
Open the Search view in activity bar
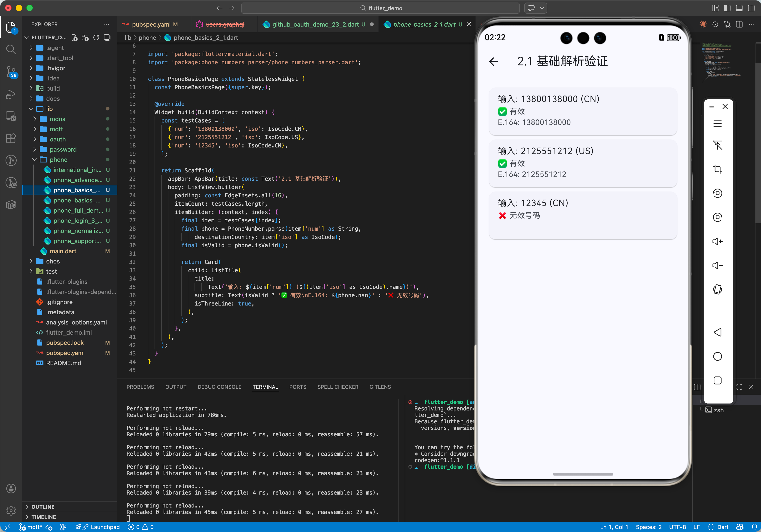(x=11, y=49)
